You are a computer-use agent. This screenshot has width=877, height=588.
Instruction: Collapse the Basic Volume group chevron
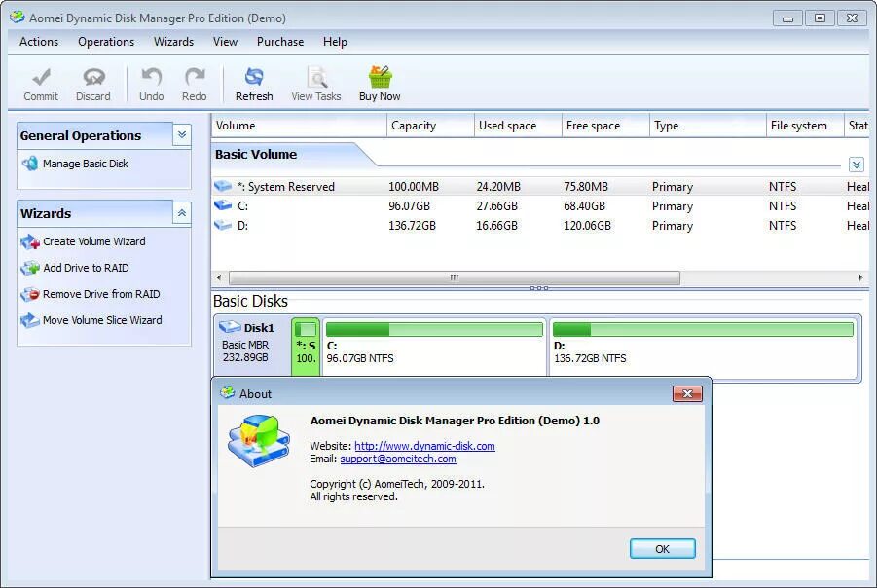point(856,165)
